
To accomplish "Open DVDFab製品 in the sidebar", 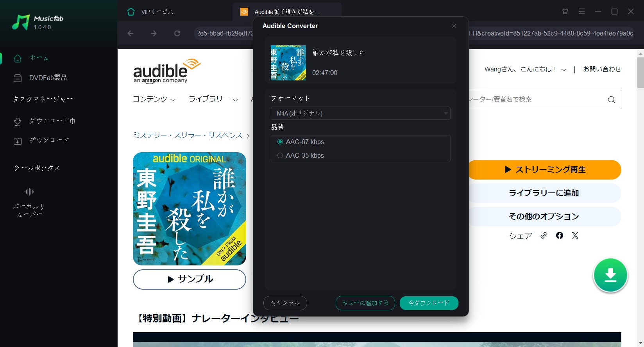I will pyautogui.click(x=40, y=78).
